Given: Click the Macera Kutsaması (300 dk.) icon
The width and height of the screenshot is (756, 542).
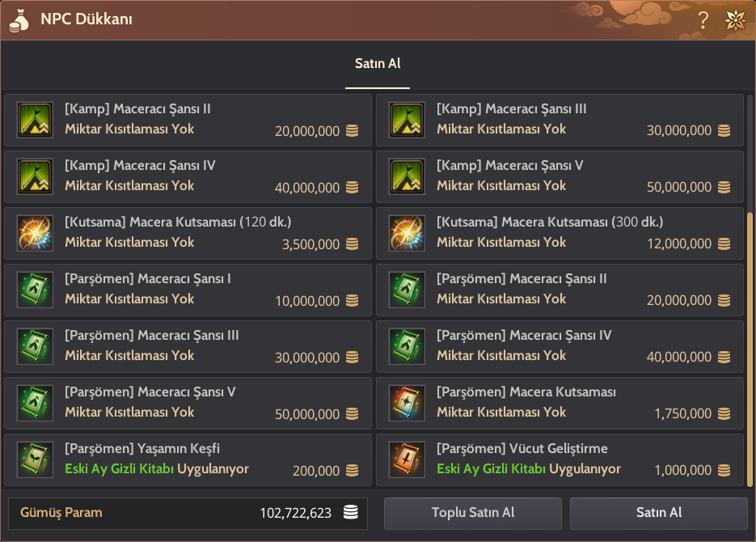Looking at the screenshot, I should pyautogui.click(x=407, y=233).
